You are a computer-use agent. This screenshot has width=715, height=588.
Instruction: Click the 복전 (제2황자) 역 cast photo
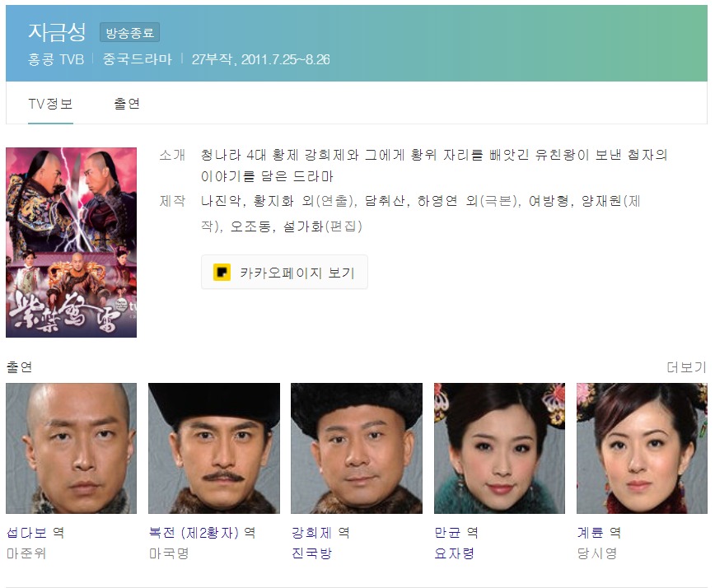tap(214, 448)
